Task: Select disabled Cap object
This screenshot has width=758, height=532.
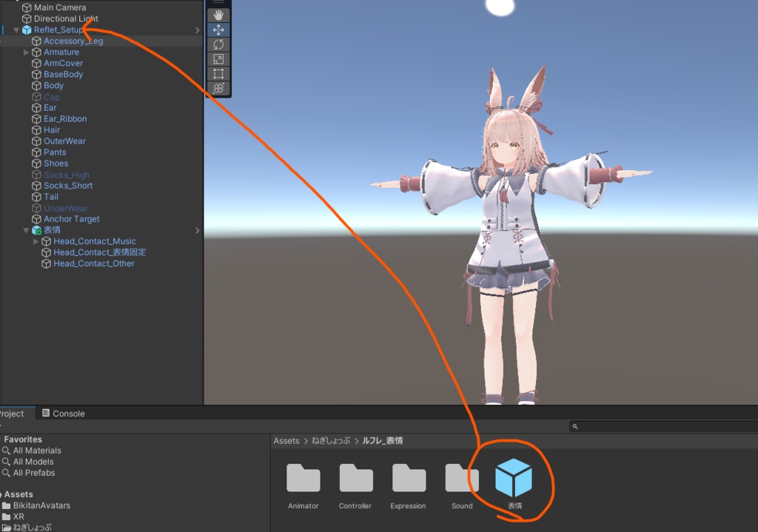Action: coord(52,97)
